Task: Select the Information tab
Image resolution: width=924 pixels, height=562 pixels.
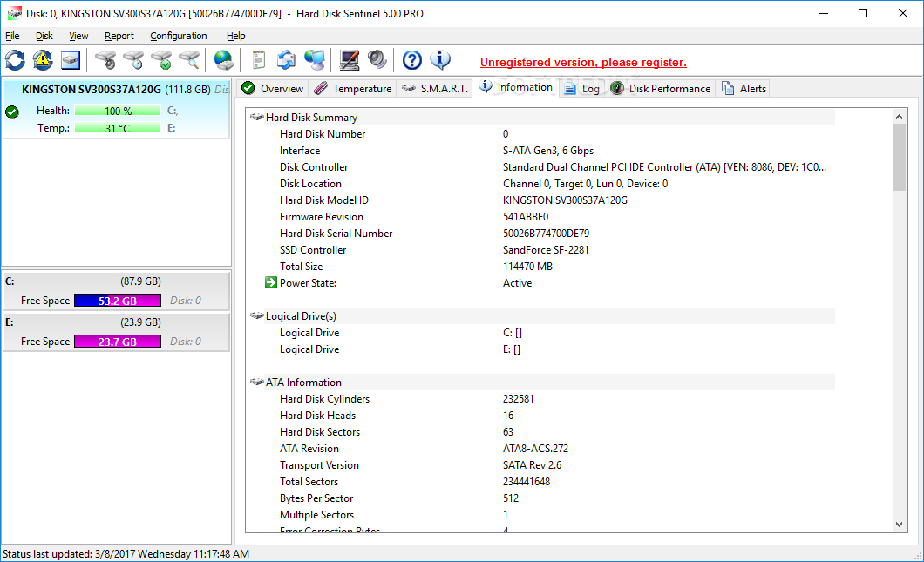Action: (x=516, y=87)
